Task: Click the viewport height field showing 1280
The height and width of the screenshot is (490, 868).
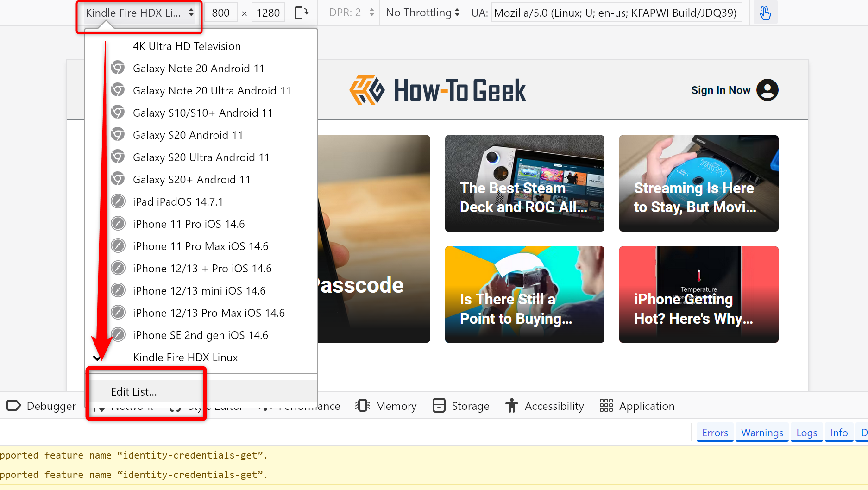Action: (268, 13)
